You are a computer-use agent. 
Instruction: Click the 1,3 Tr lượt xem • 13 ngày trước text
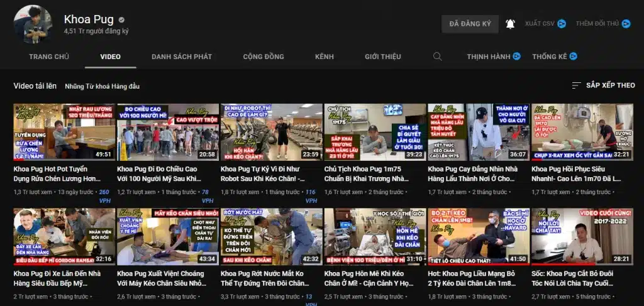coord(54,192)
